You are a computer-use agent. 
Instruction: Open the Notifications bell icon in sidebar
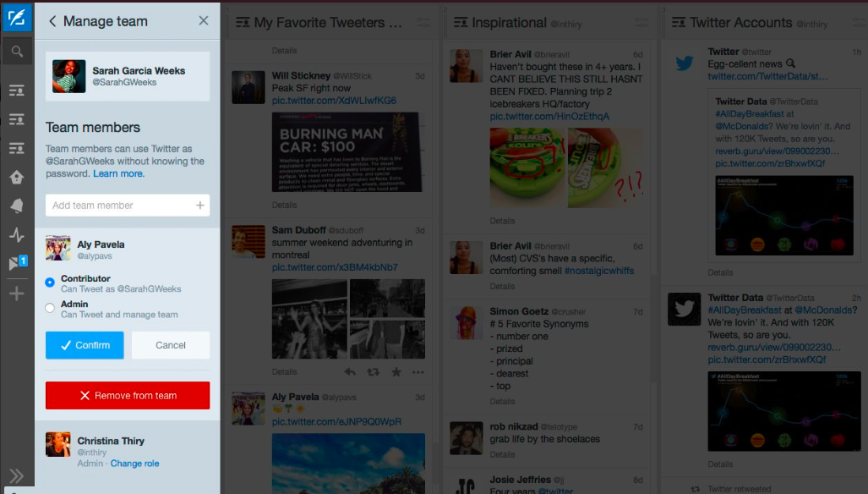tap(17, 206)
